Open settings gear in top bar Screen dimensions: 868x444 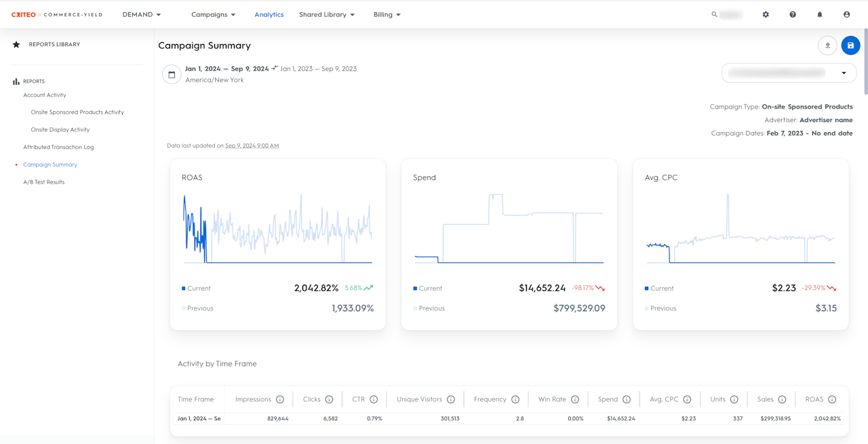(766, 14)
